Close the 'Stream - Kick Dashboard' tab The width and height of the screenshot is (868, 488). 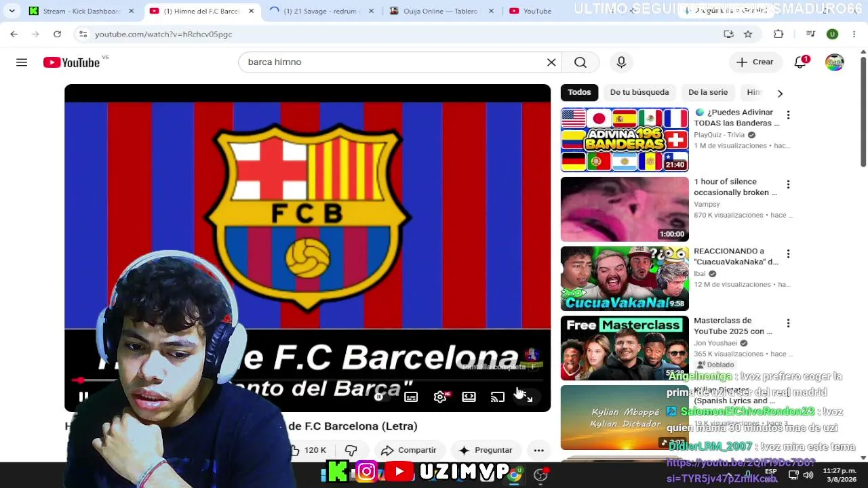132,11
